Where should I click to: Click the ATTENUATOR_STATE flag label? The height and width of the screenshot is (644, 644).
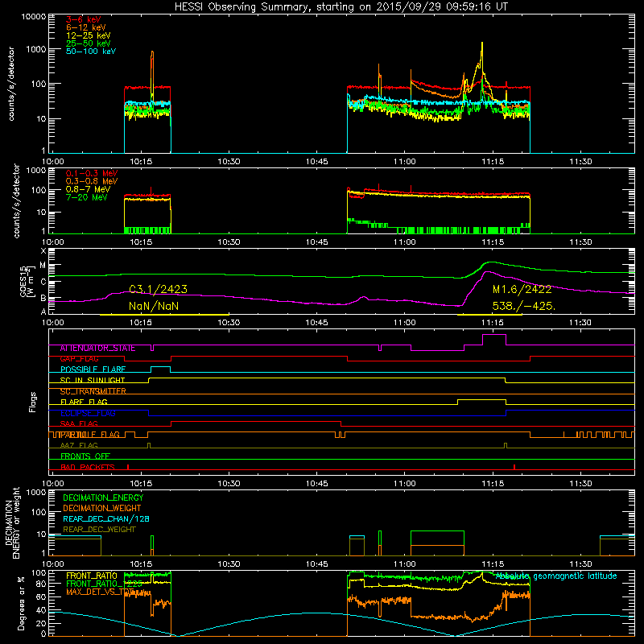[x=97, y=349]
